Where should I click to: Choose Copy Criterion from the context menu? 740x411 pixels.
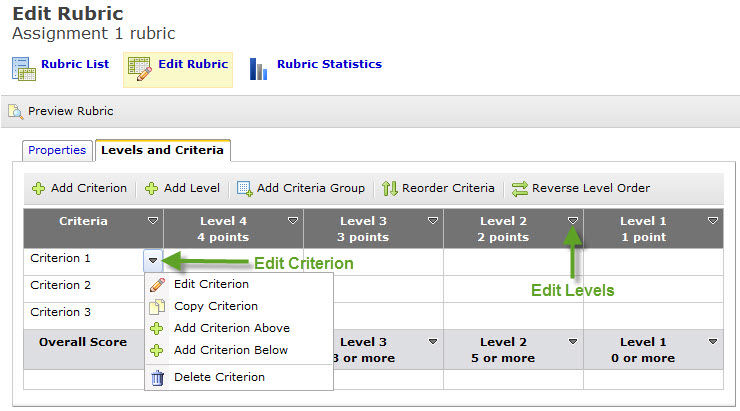(215, 306)
